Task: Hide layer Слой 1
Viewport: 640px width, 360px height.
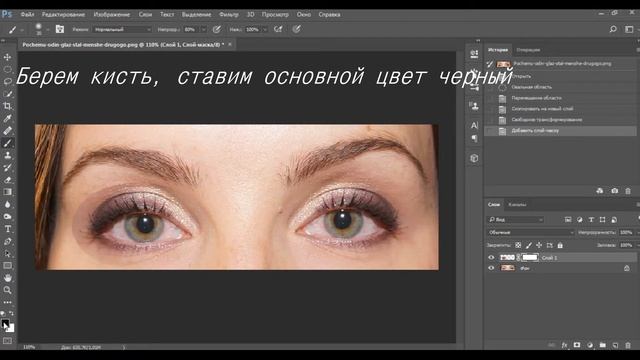Action: pos(491,258)
